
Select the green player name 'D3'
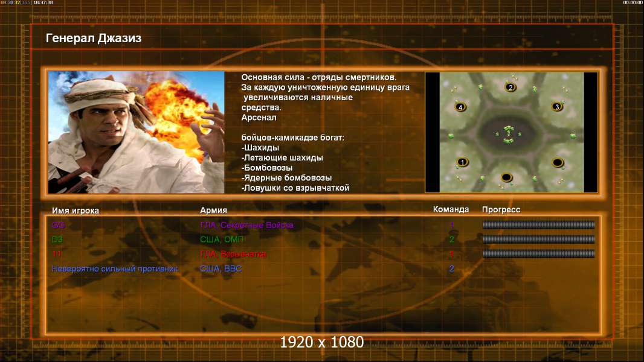pyautogui.click(x=57, y=240)
